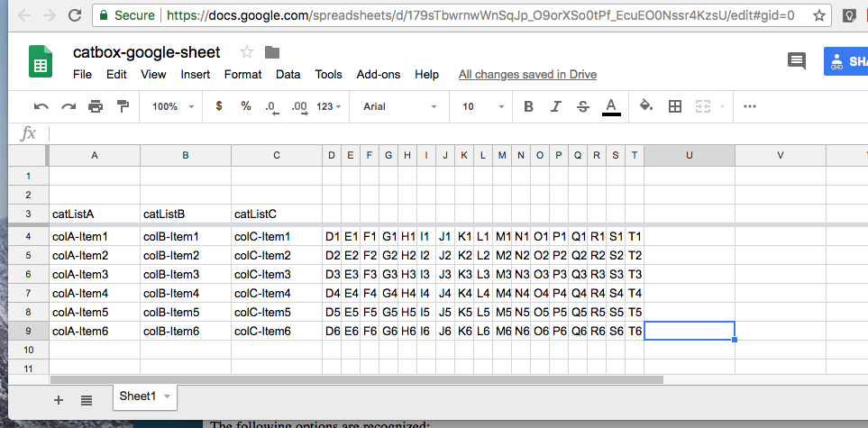Click the move to folder icon
The image size is (868, 428).
click(272, 52)
